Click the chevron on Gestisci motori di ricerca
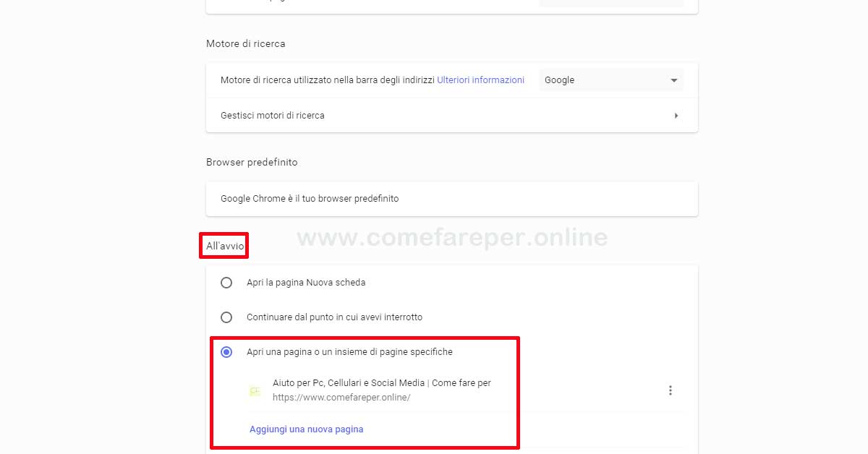Screen dimensions: 868x454 pyautogui.click(x=676, y=115)
